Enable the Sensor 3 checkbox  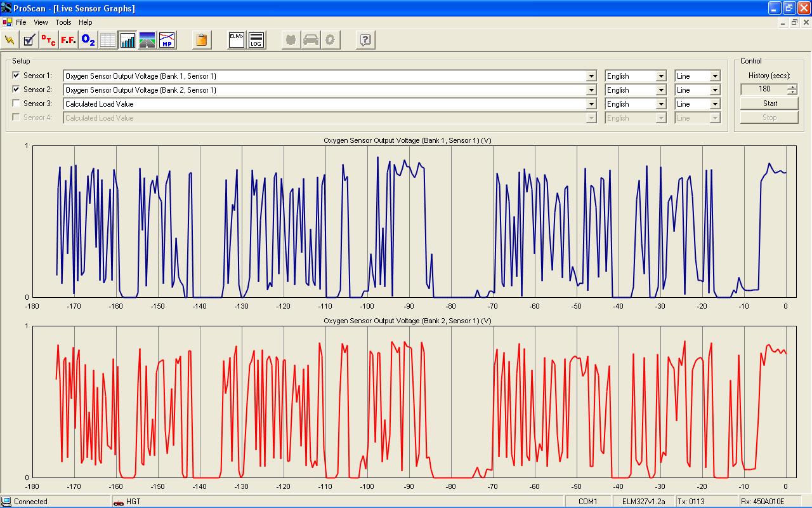(16, 104)
